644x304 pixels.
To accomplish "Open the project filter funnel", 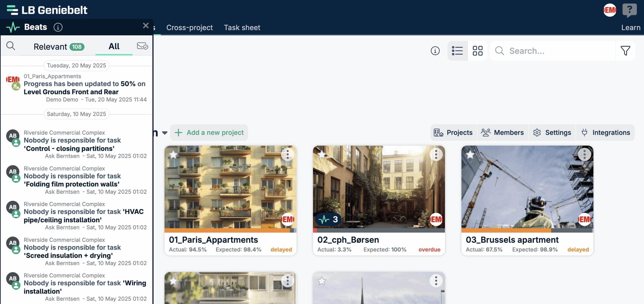I will [x=625, y=51].
